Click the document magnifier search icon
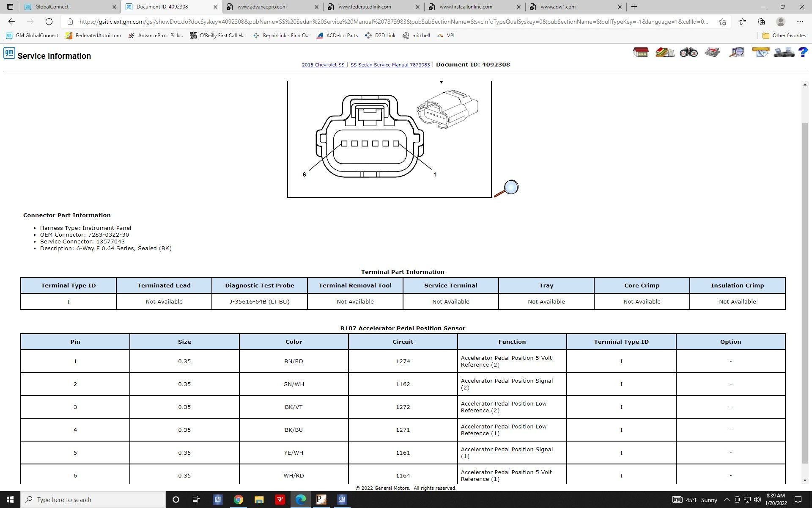Screen dimensions: 812x508 737,52
